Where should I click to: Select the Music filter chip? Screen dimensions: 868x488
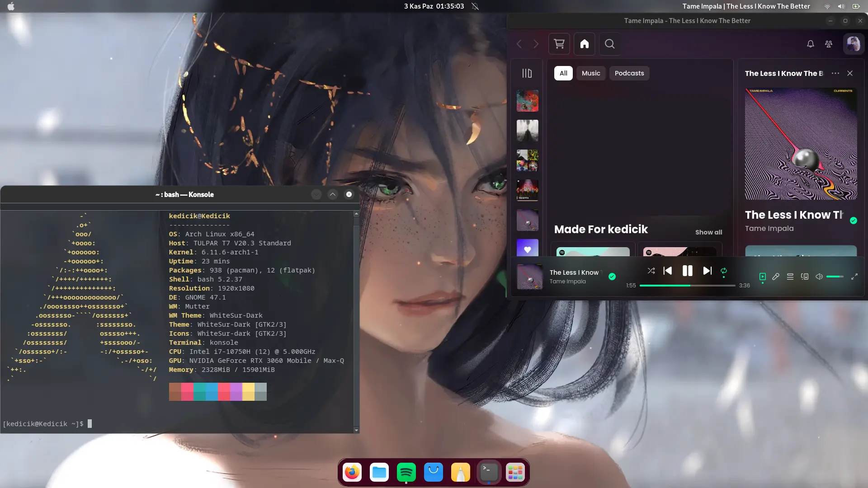pos(591,73)
